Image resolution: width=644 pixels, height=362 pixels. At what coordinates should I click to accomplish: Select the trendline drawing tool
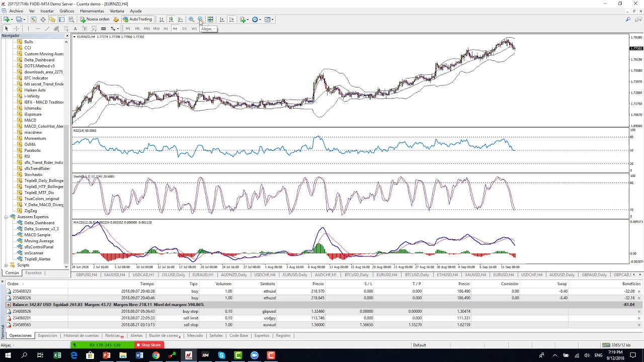pyautogui.click(x=47, y=29)
